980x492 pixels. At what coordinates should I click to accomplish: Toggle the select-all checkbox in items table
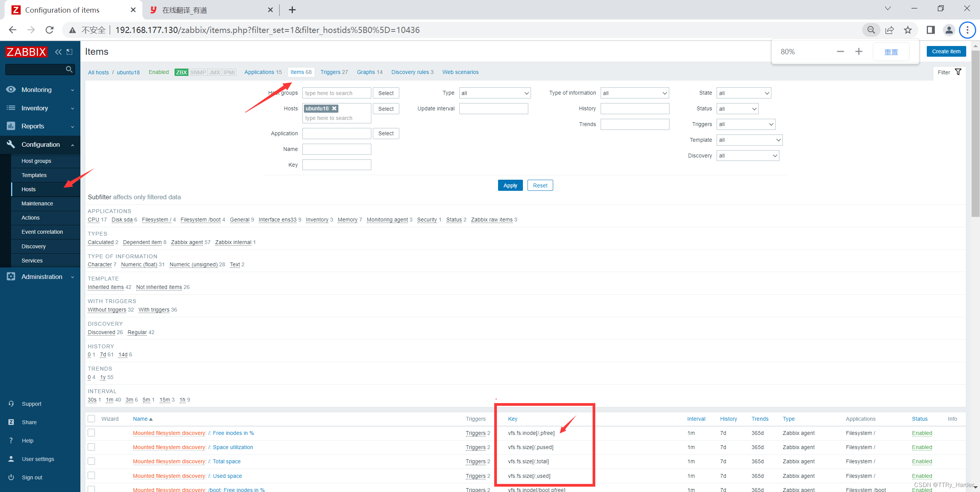click(91, 418)
